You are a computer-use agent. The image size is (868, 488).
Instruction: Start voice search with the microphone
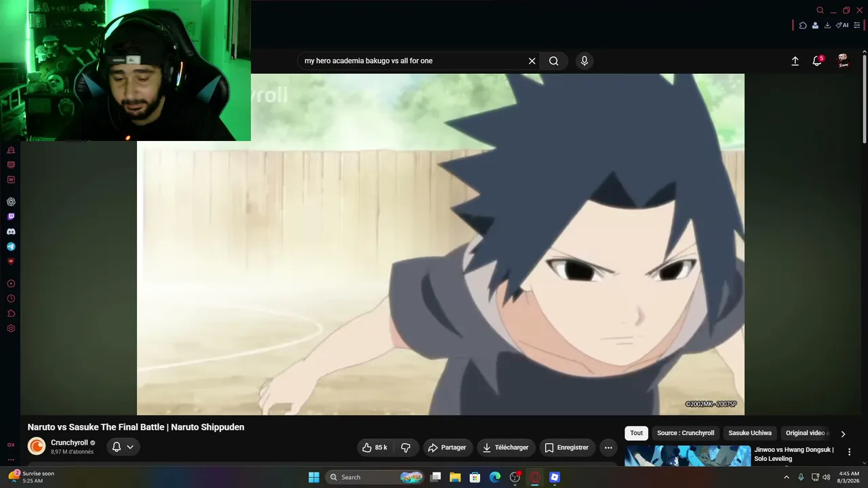(585, 61)
